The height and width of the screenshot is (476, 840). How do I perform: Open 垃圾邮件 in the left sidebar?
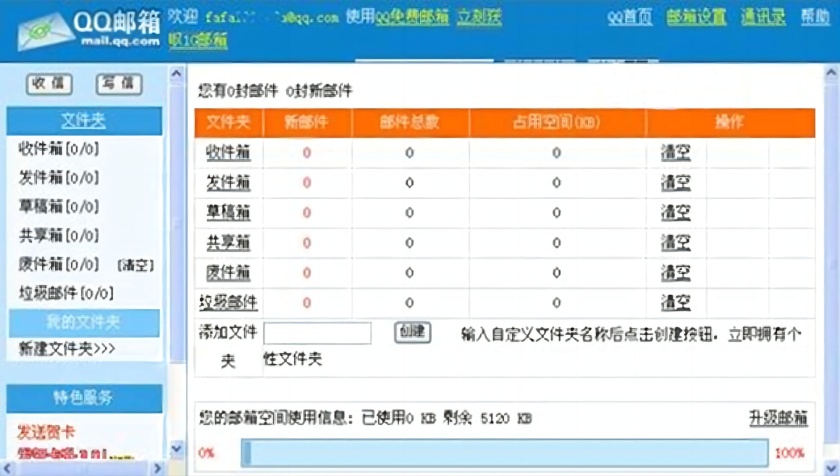coord(65,293)
